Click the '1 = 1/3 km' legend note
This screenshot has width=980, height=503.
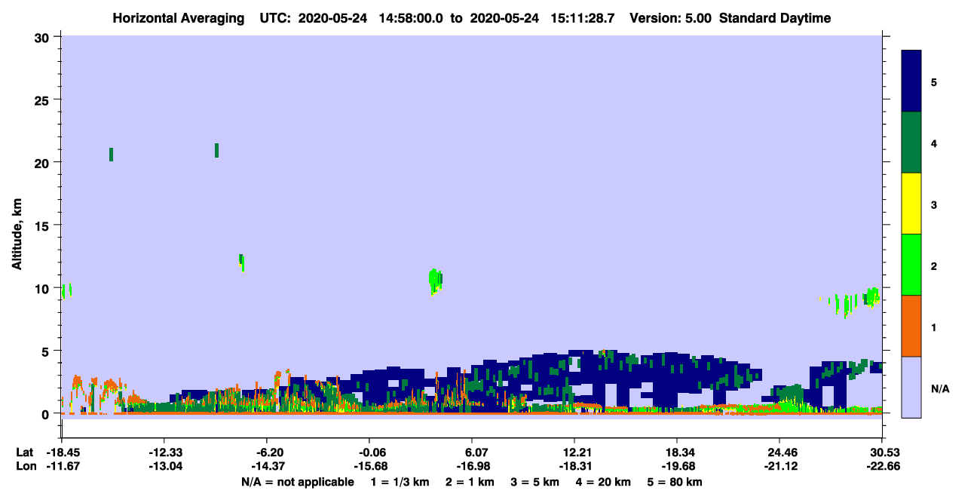point(400,482)
